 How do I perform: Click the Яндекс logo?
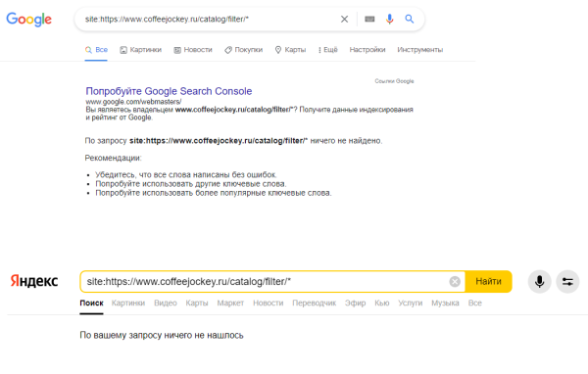point(33,281)
